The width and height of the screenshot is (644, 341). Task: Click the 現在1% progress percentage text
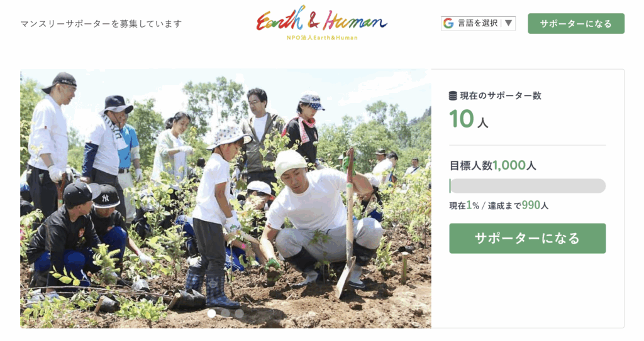coord(464,205)
